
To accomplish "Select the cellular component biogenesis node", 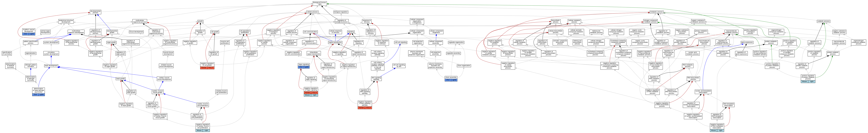I will pyautogui.click(x=436, y=32).
